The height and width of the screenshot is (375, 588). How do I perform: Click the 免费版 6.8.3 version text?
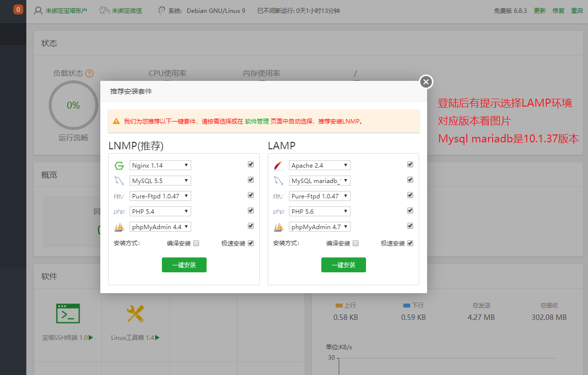[511, 10]
